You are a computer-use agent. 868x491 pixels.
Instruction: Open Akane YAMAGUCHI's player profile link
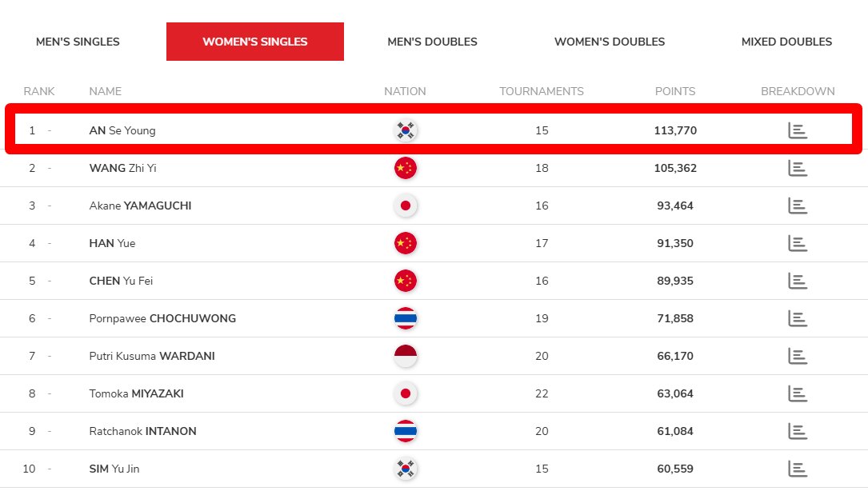140,206
